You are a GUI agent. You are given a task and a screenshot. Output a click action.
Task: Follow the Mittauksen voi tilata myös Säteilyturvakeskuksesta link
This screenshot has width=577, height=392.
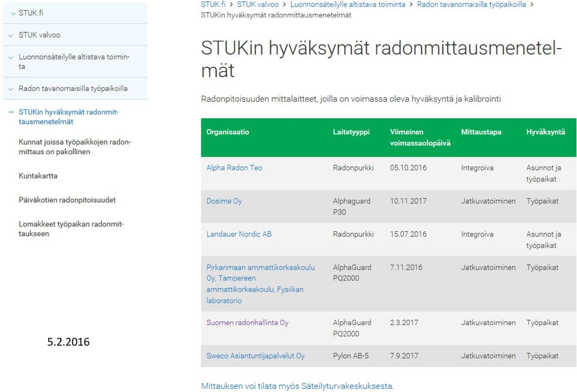coord(298,386)
